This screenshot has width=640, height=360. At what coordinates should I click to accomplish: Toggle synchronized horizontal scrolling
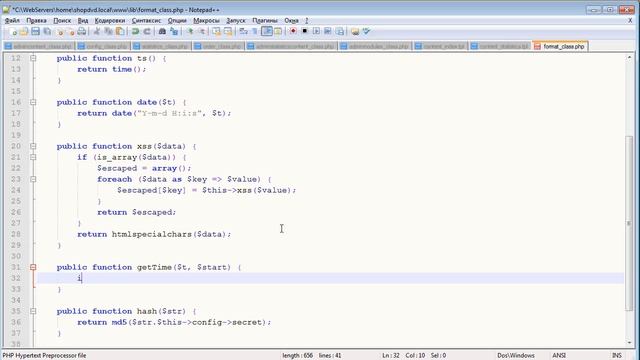point(228,31)
